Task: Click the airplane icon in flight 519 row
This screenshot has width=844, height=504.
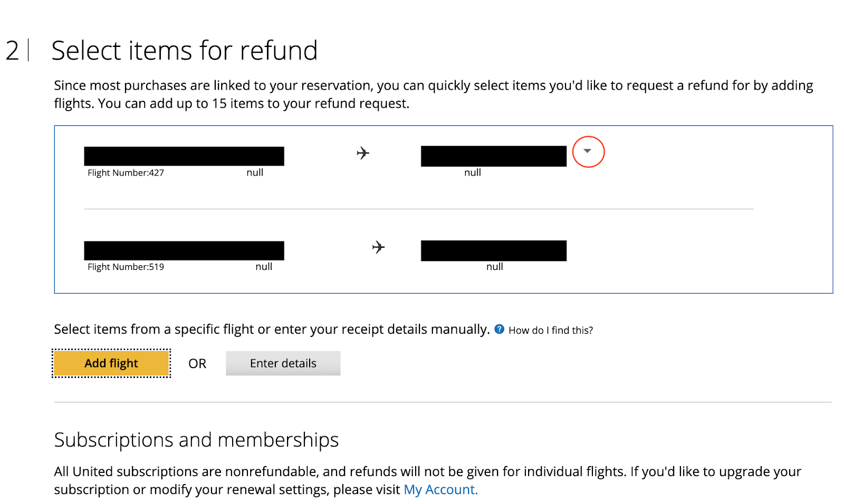Action: pos(378,247)
